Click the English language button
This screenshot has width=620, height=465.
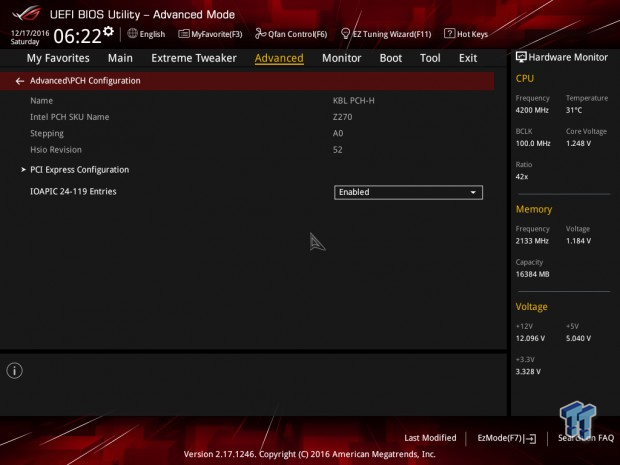pyautogui.click(x=152, y=34)
